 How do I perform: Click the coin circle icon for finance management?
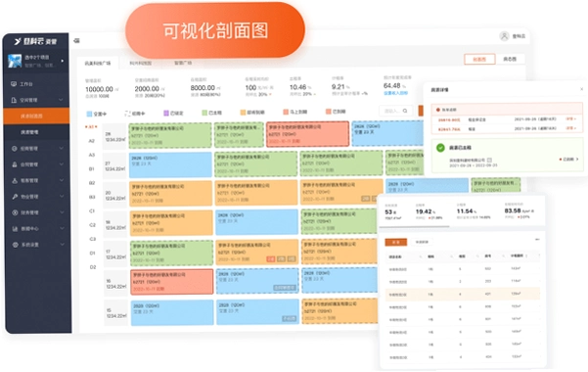point(15,212)
